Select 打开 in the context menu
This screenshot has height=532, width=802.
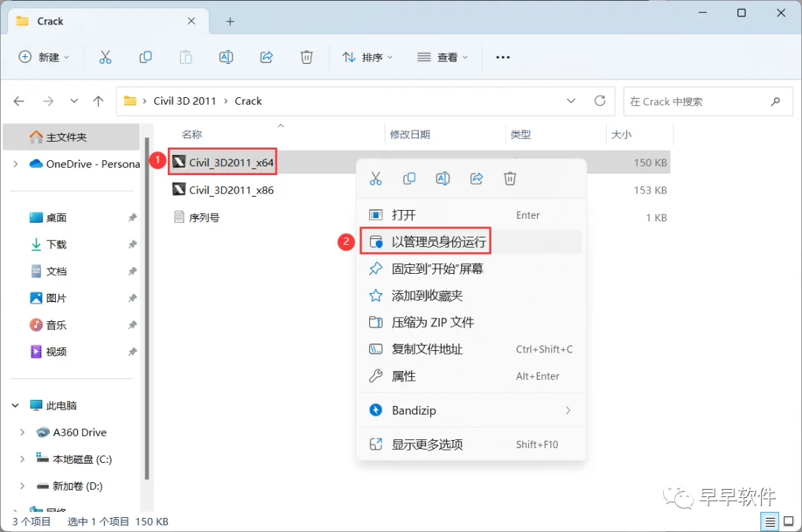(471, 215)
